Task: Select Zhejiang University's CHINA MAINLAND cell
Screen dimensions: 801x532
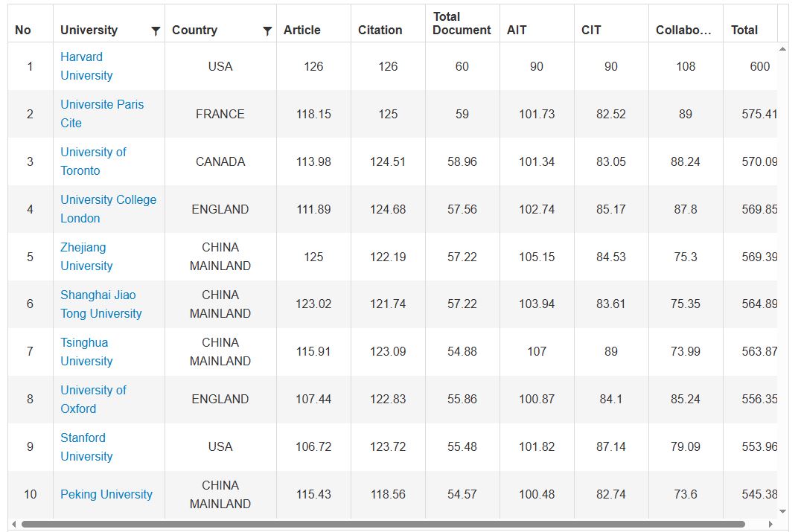Action: (220, 257)
